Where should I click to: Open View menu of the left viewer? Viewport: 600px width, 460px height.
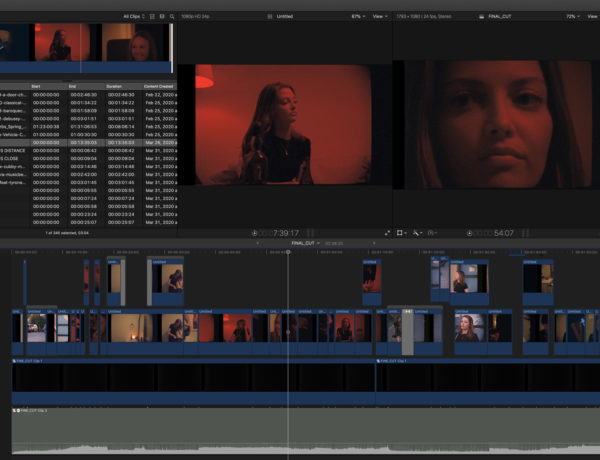point(380,17)
